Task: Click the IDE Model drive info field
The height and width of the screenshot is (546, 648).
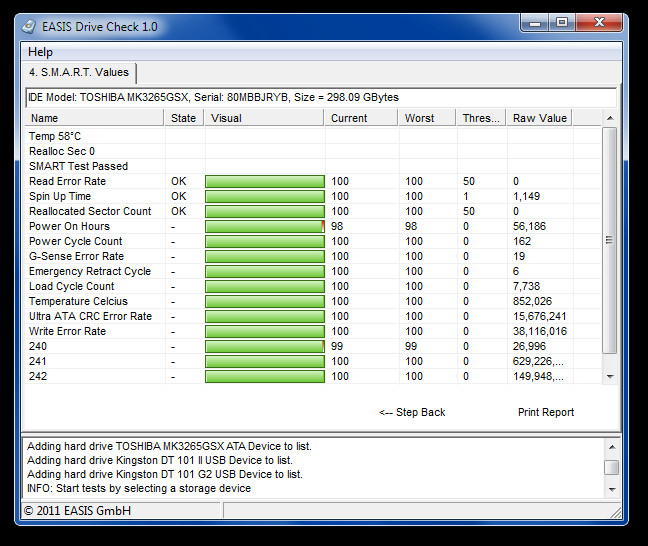Action: click(321, 98)
